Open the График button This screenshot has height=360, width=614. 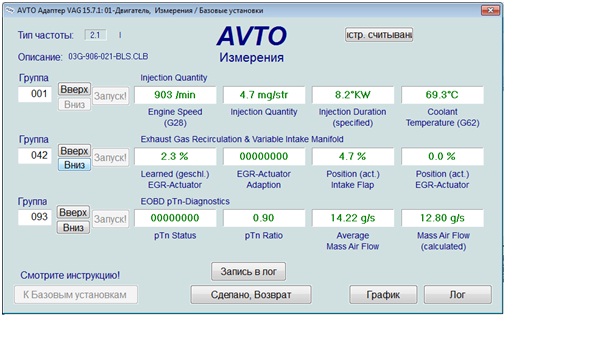[383, 295]
